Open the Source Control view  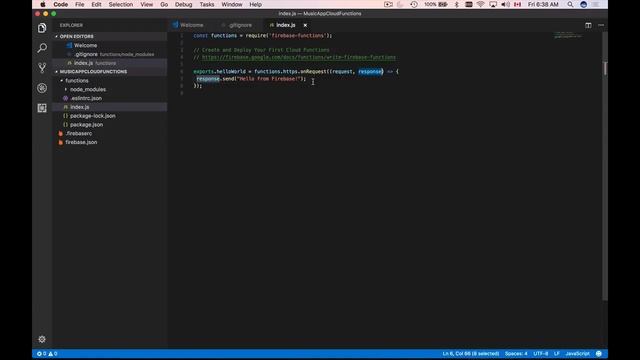pos(42,68)
